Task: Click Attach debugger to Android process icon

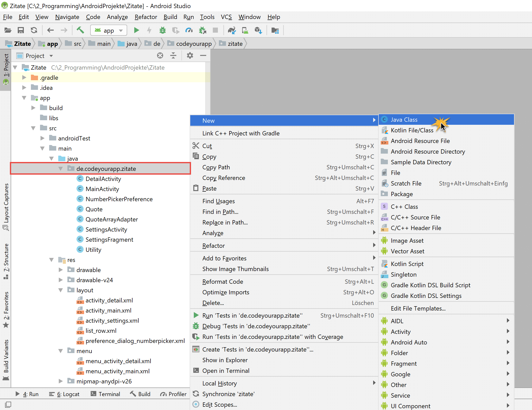Action: click(x=202, y=30)
